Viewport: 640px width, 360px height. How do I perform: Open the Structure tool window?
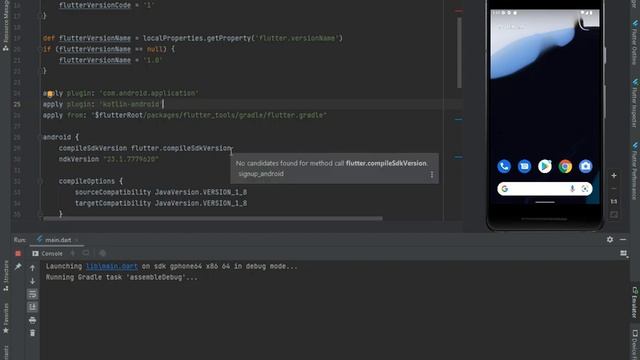(x=6, y=276)
